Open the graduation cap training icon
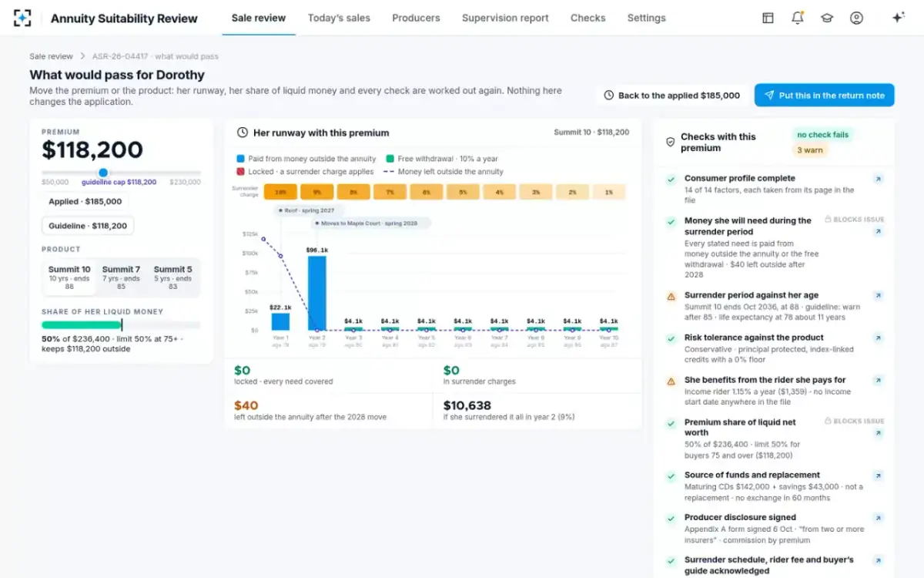 click(827, 18)
